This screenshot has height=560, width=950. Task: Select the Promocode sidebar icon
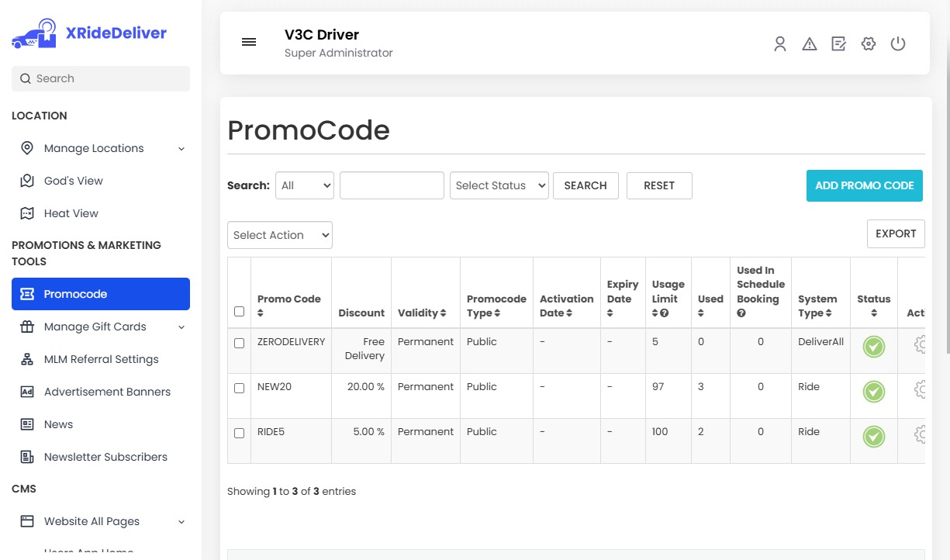(x=26, y=293)
